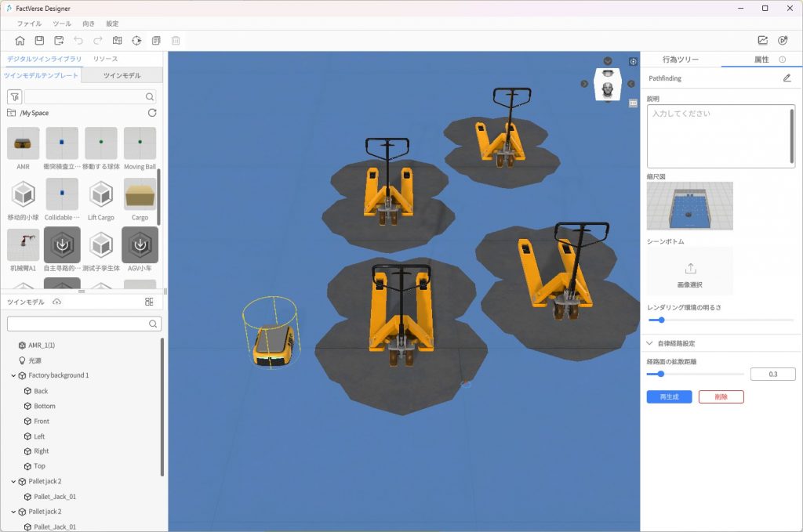The height and width of the screenshot is (532, 803).
Task: Click the Save floppy-disk icon
Action: [39, 41]
